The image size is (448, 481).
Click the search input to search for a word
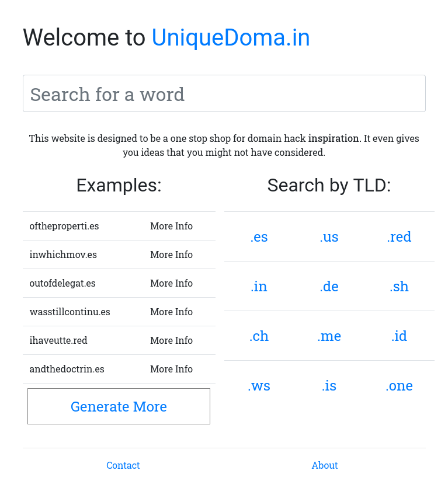(x=224, y=93)
